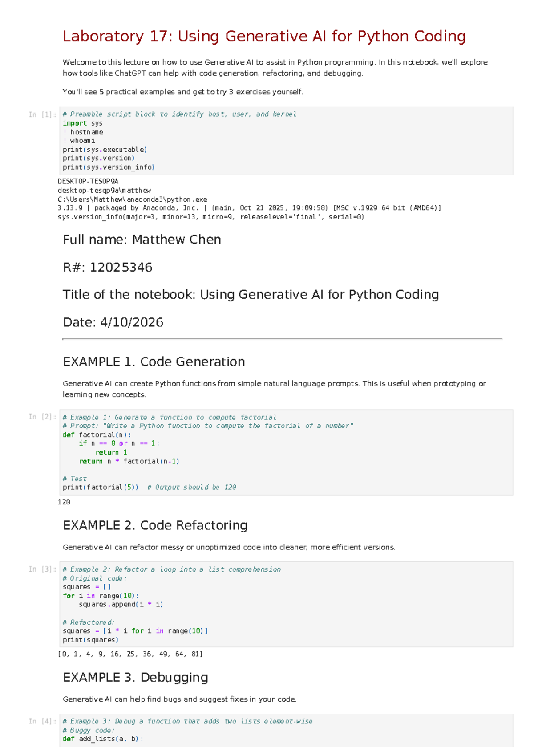
Task: Click inside the factorial function code cell
Action: pyautogui.click(x=286, y=452)
